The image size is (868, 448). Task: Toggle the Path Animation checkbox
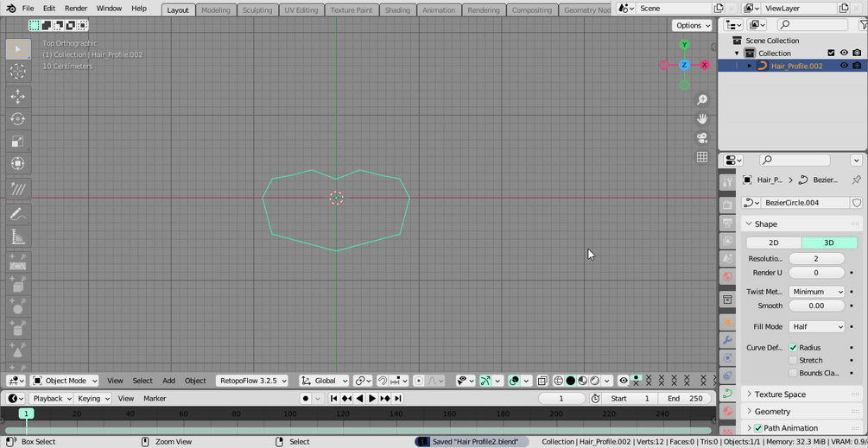(x=757, y=428)
